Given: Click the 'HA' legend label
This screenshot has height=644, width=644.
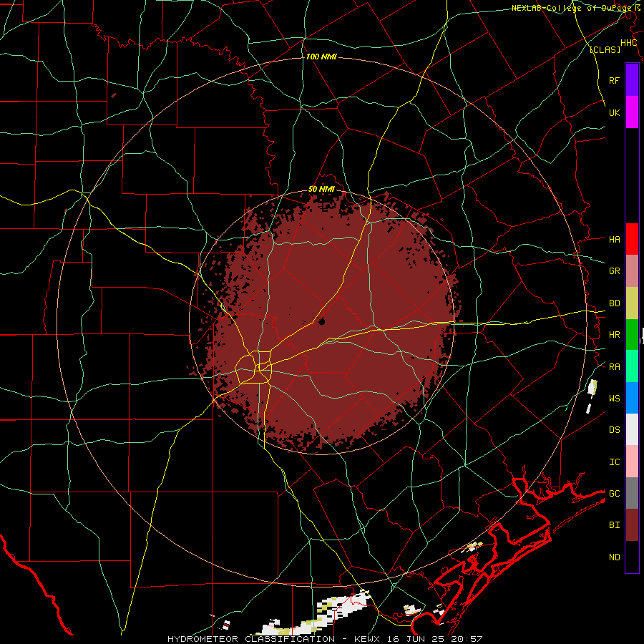Looking at the screenshot, I should 614,240.
